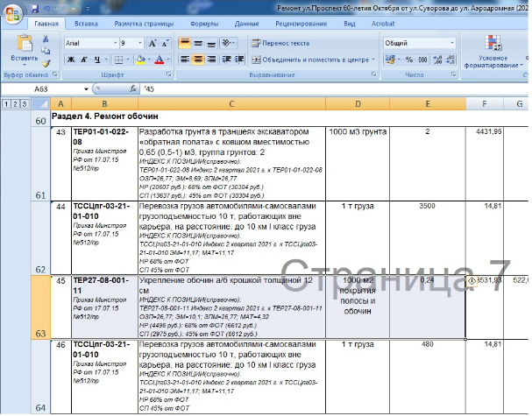The width and height of the screenshot is (532, 416).
Task: Toggle Перенос текста wrap text
Action: (280, 43)
